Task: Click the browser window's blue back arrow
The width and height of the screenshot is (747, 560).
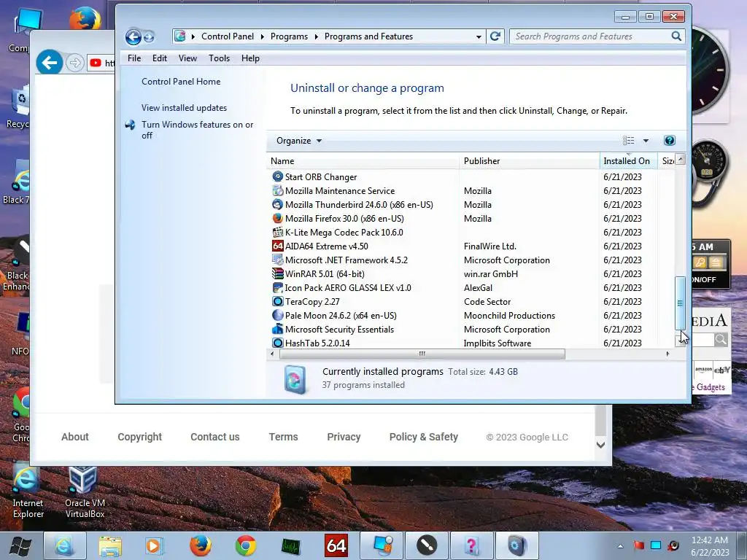Action: point(49,62)
